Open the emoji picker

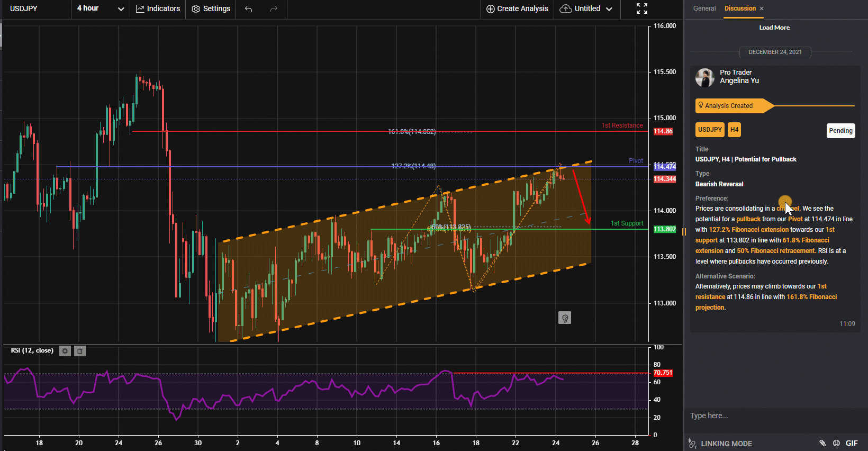(x=836, y=444)
